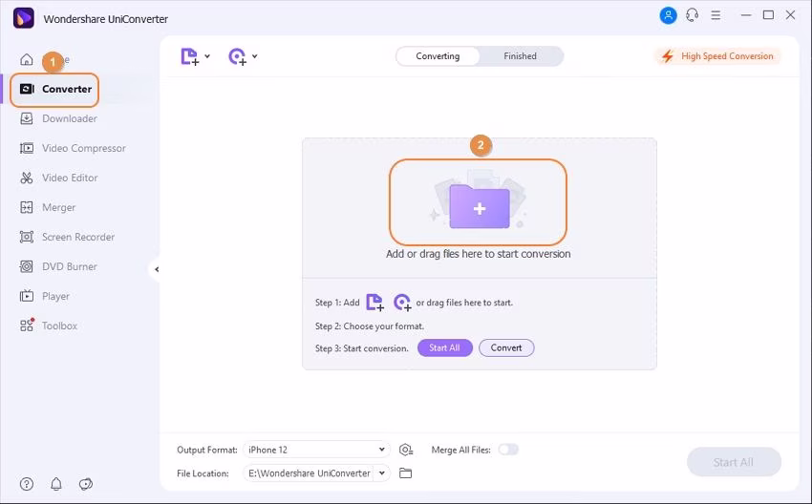The width and height of the screenshot is (812, 504).
Task: Click the Video Editor scissors icon
Action: [27, 178]
